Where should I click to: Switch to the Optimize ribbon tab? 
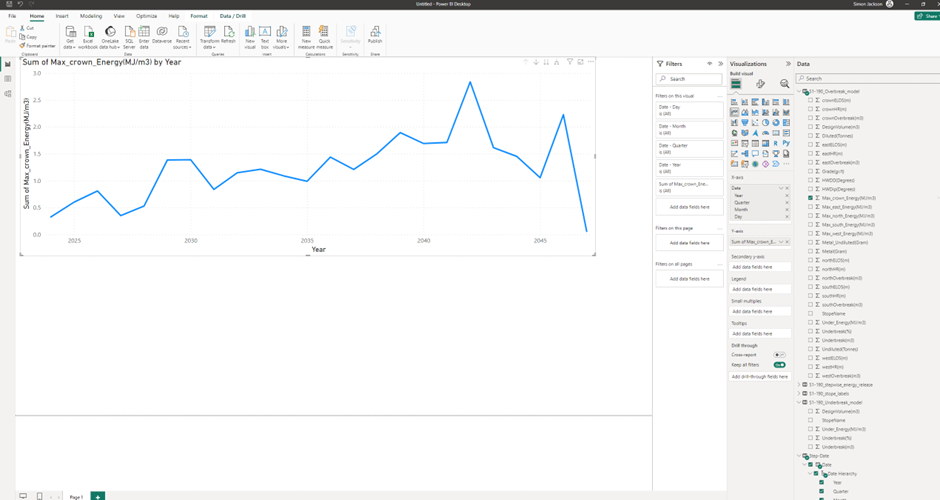coord(146,16)
